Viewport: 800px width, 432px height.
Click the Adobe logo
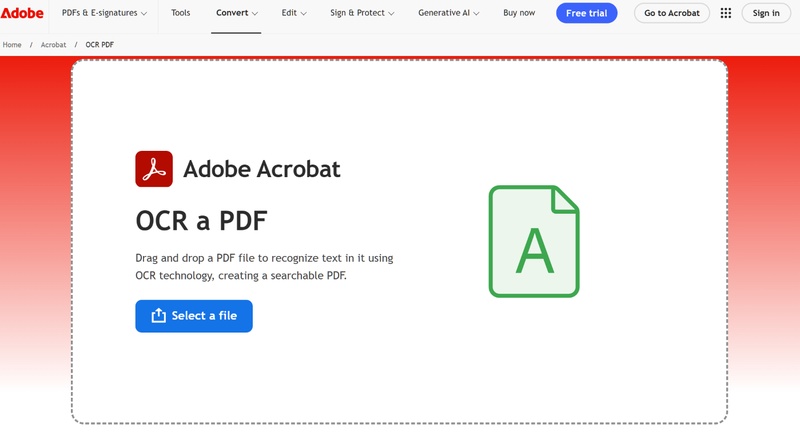pyautogui.click(x=22, y=13)
